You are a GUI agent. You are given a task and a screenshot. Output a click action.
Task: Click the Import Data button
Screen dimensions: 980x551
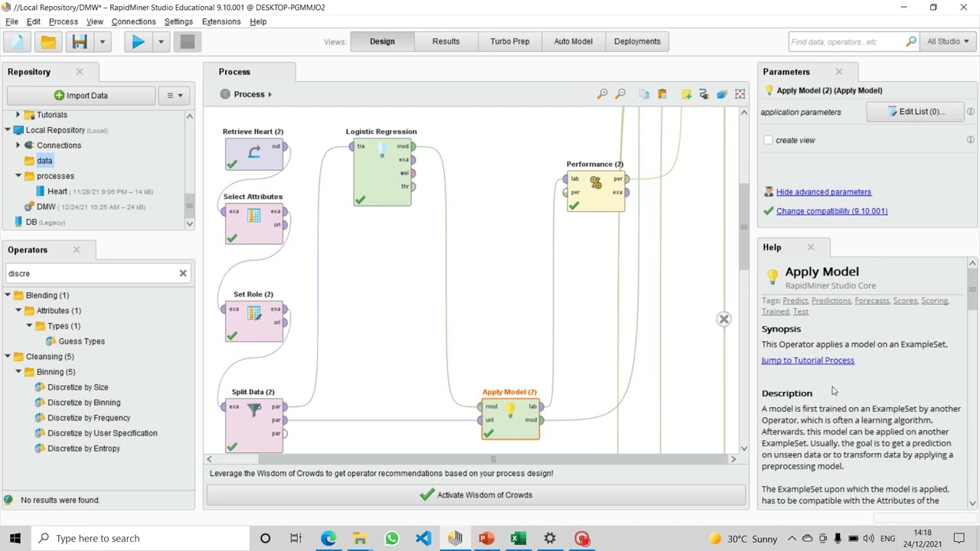coord(81,96)
